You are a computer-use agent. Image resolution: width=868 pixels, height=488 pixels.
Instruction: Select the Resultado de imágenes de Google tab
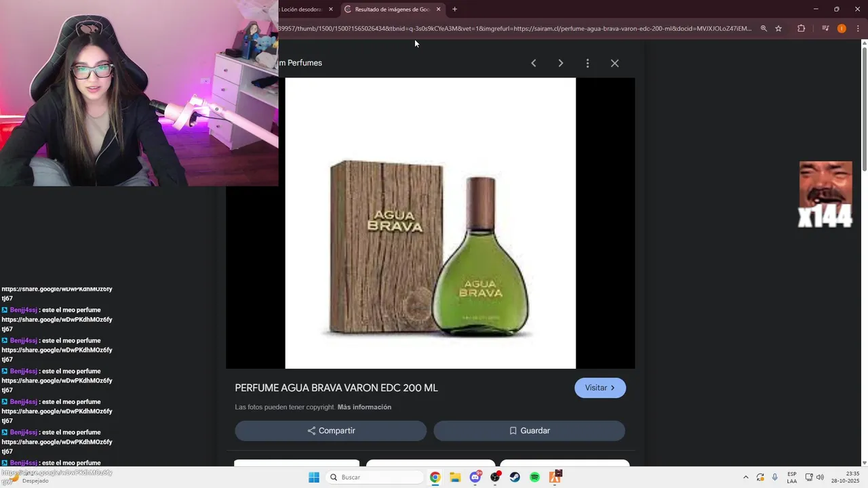point(392,9)
